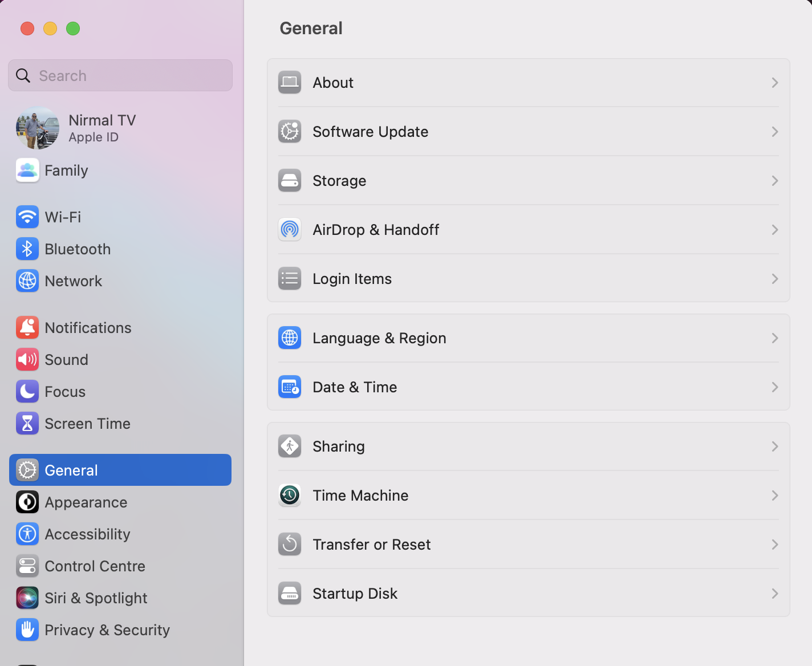Click the Sharing row chevron
This screenshot has height=666, width=812.
coord(775,446)
